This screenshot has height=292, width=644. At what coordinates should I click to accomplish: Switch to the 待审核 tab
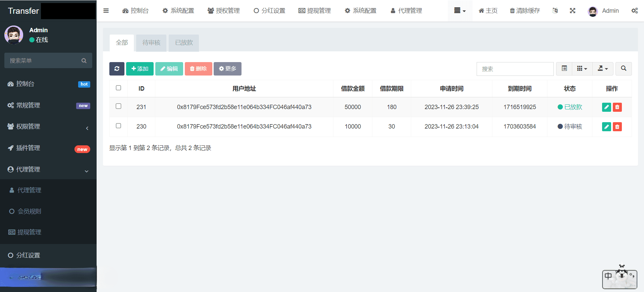(x=151, y=43)
